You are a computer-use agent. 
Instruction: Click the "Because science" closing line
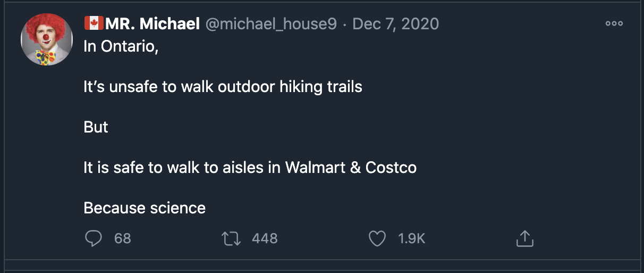coord(145,208)
